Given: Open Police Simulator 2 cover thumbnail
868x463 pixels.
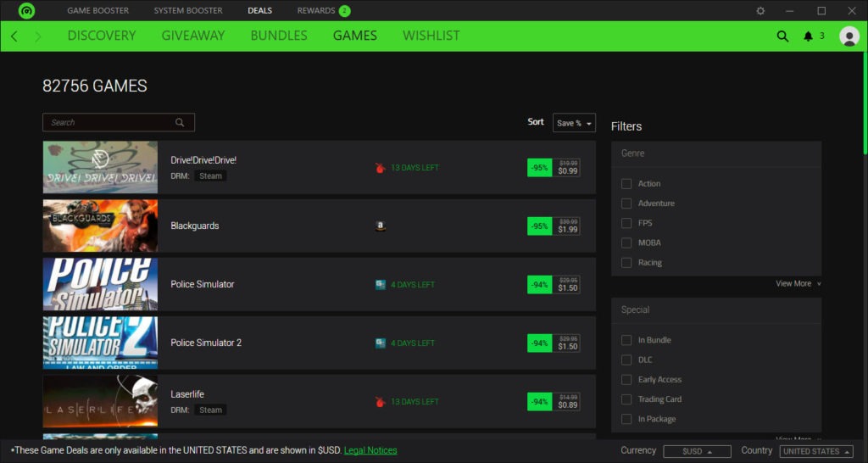Looking at the screenshot, I should pyautogui.click(x=100, y=343).
